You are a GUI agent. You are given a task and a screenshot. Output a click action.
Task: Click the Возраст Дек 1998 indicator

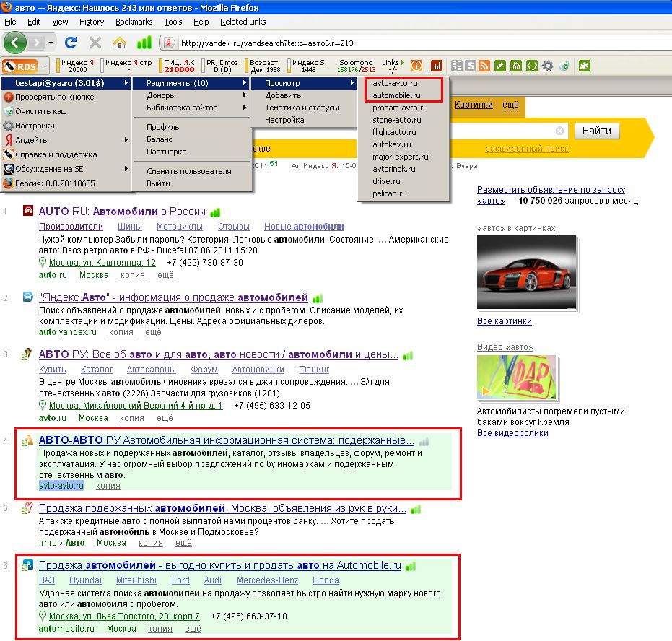pyautogui.click(x=264, y=66)
